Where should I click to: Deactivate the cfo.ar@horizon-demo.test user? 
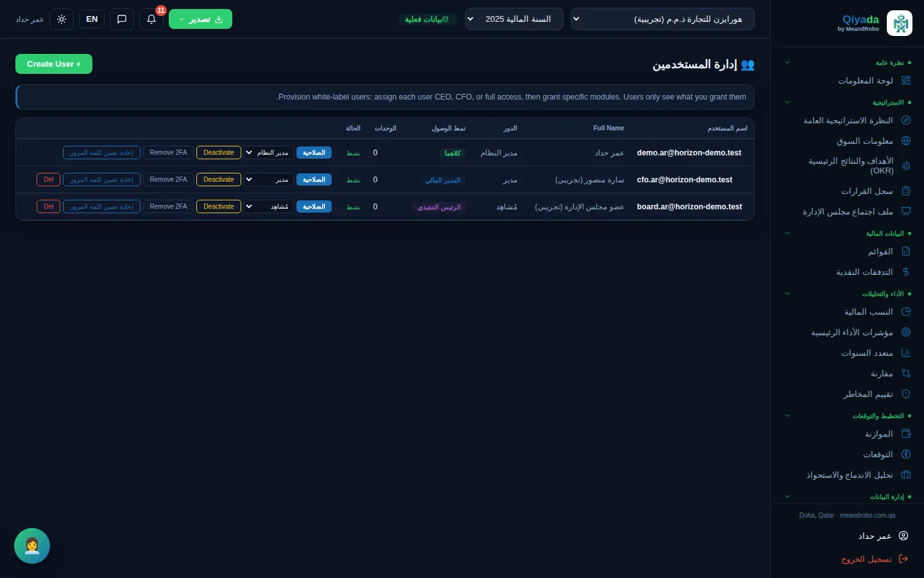click(x=219, y=180)
